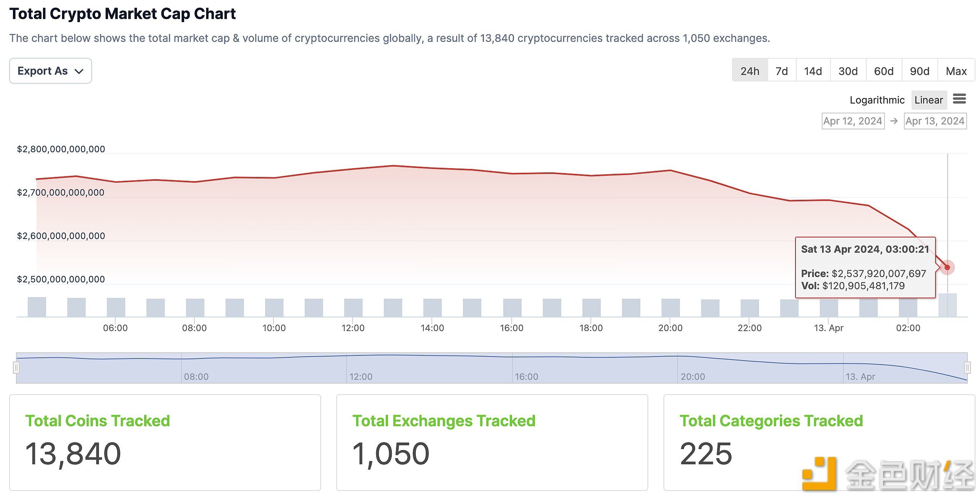Image resolution: width=980 pixels, height=497 pixels.
Task: Edit the Apr 12, 2024 start date
Action: 853,121
